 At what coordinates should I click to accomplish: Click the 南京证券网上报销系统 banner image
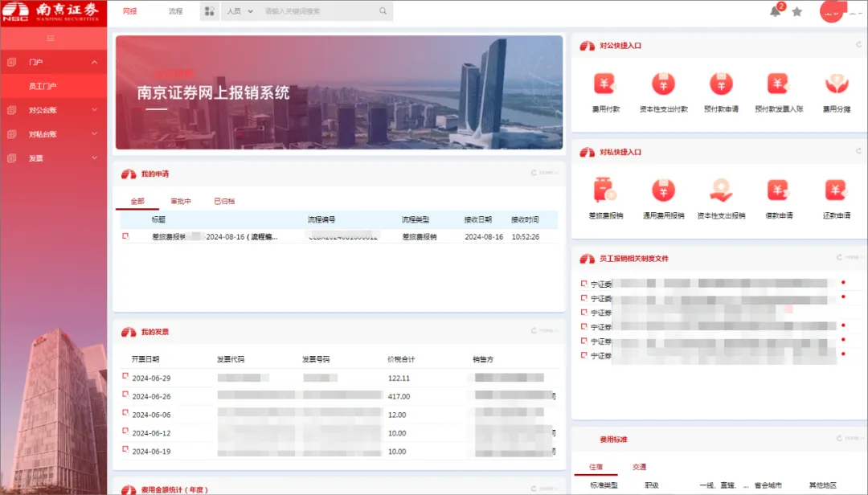coord(339,92)
